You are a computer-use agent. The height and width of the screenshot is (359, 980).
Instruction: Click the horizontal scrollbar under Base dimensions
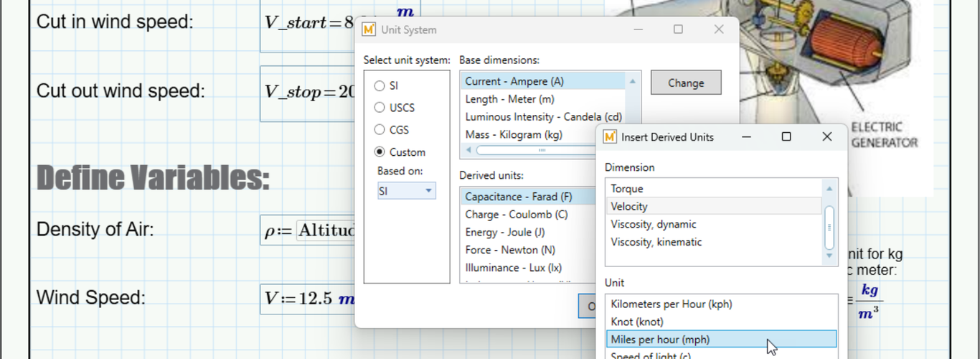[542, 150]
